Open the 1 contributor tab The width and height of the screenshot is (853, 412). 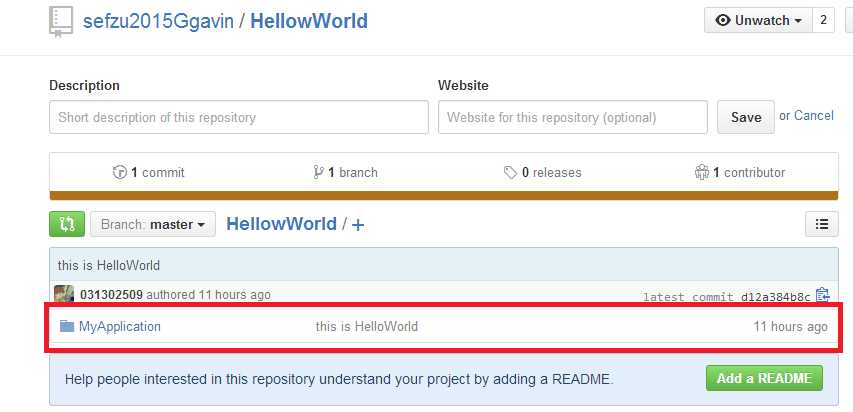pos(740,173)
